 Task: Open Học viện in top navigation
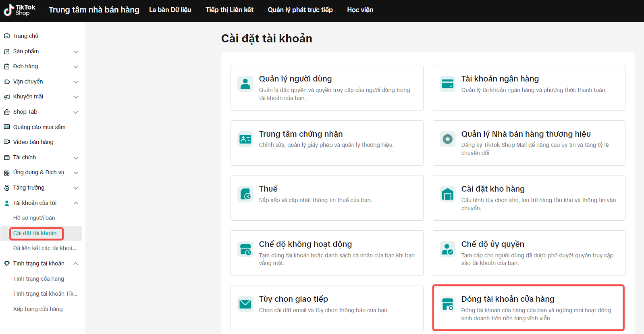coord(360,10)
